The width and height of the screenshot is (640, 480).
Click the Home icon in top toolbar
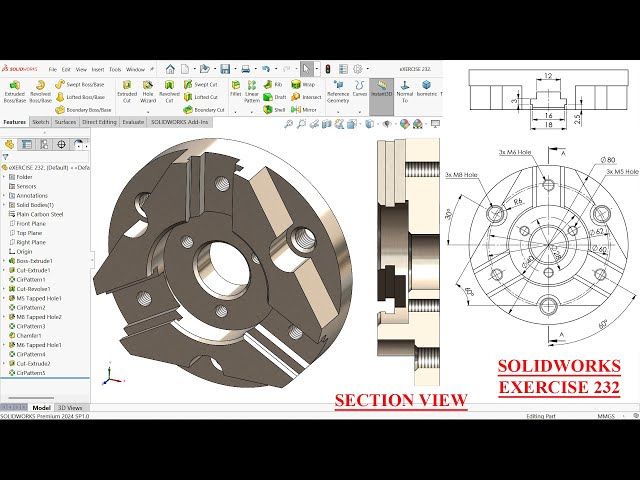click(x=170, y=69)
